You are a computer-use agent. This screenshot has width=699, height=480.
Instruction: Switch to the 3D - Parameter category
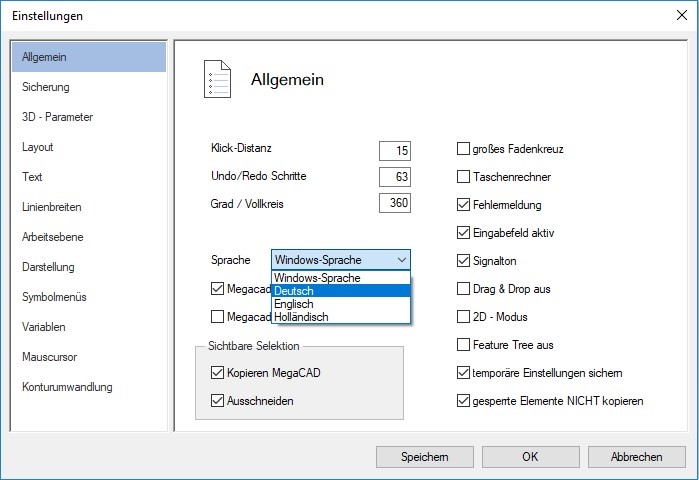pyautogui.click(x=57, y=117)
